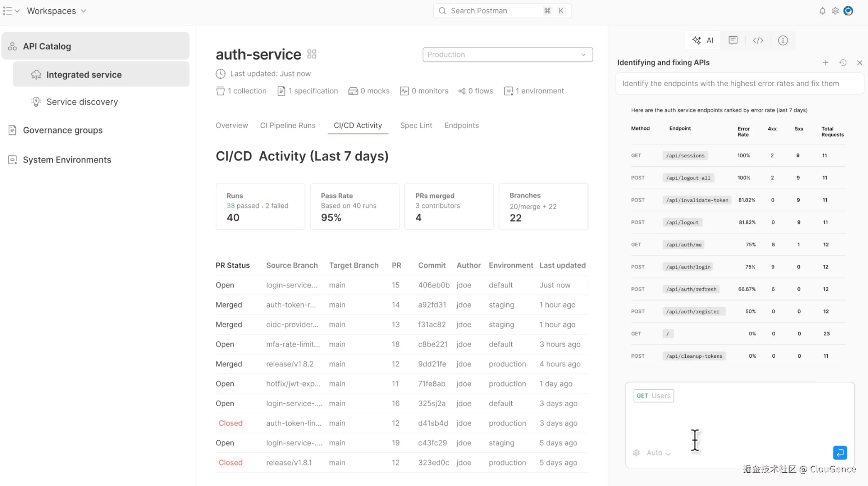This screenshot has height=486, width=868.
Task: Open the Production environment dropdown
Action: click(x=507, y=55)
